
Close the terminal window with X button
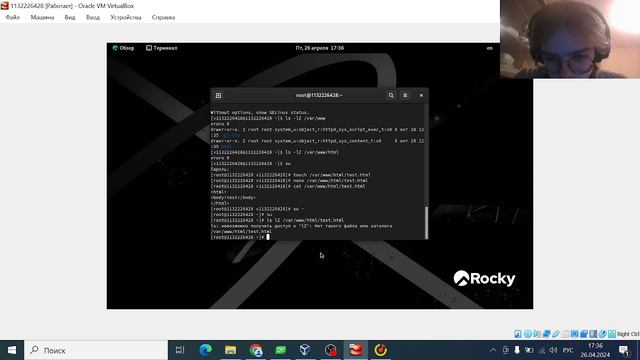pos(421,96)
